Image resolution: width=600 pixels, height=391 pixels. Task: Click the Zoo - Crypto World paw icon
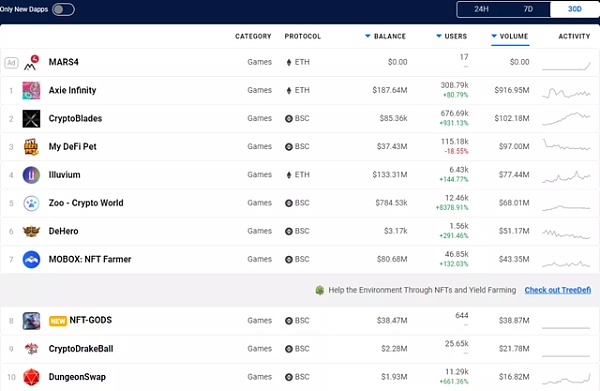31,203
